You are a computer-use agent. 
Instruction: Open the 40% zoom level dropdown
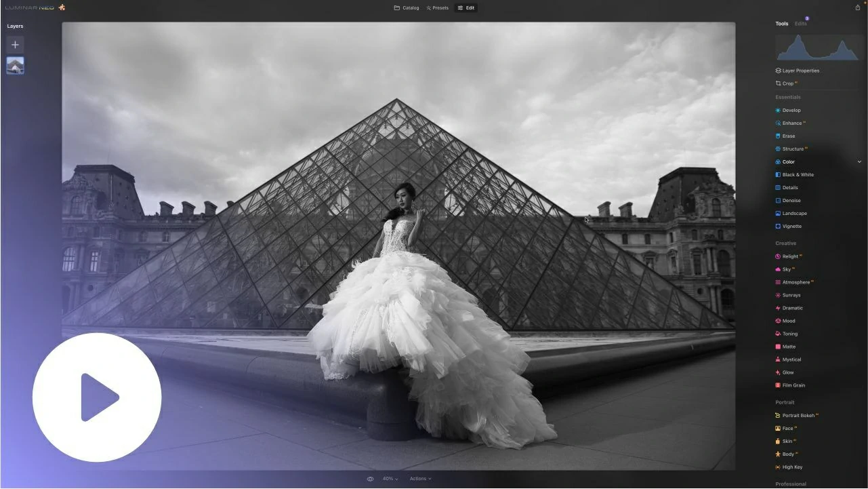pyautogui.click(x=390, y=479)
